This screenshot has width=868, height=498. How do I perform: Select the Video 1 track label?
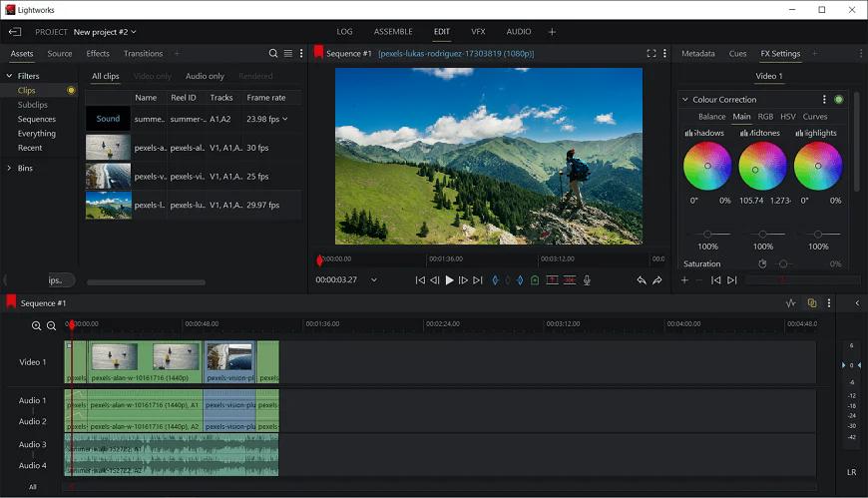click(x=33, y=362)
